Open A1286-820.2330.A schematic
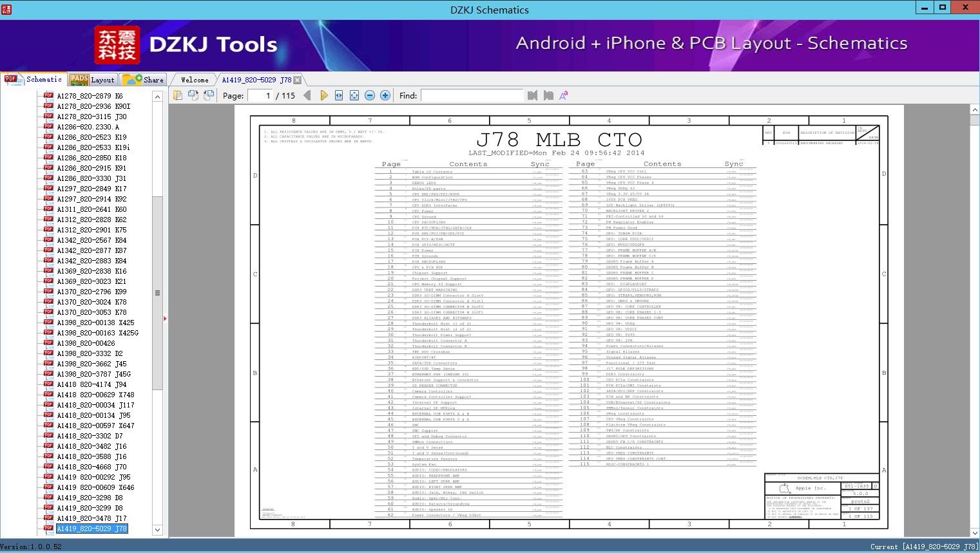The height and width of the screenshot is (553, 980). pos(88,127)
